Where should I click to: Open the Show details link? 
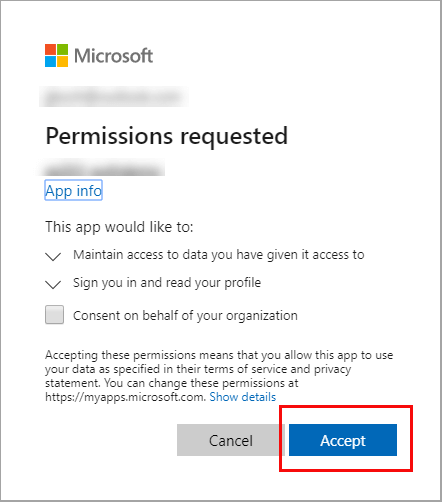[x=243, y=397]
